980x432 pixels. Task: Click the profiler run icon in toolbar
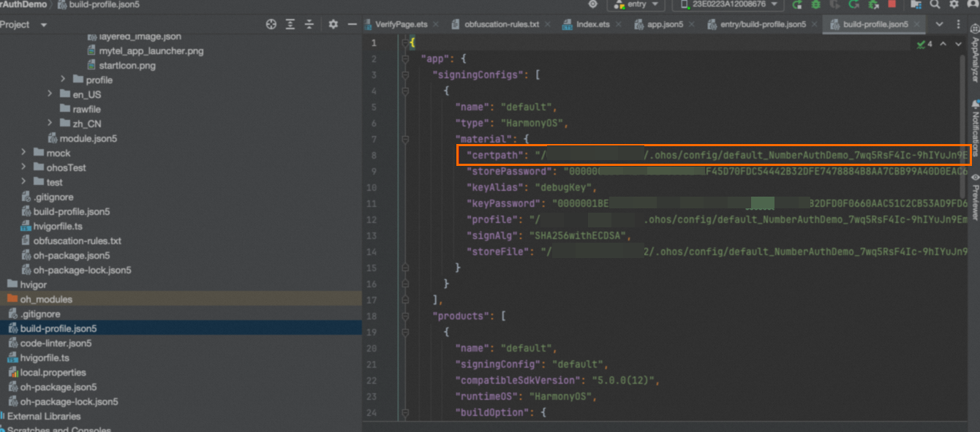[834, 4]
